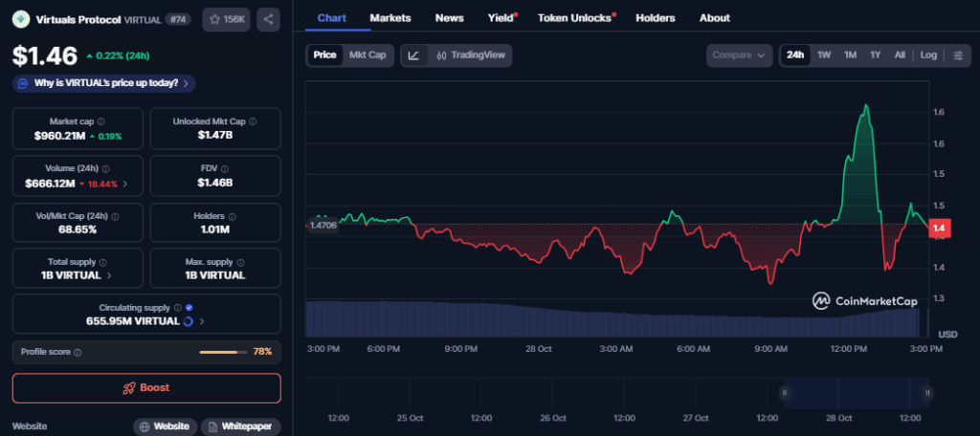Click the rocket icon on Boost
This screenshot has height=436, width=980.
[x=129, y=388]
